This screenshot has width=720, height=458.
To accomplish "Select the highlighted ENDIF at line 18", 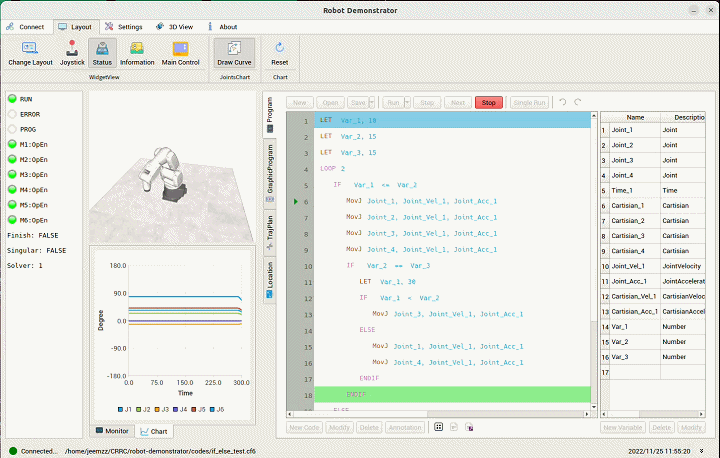I will pyautogui.click(x=452, y=395).
